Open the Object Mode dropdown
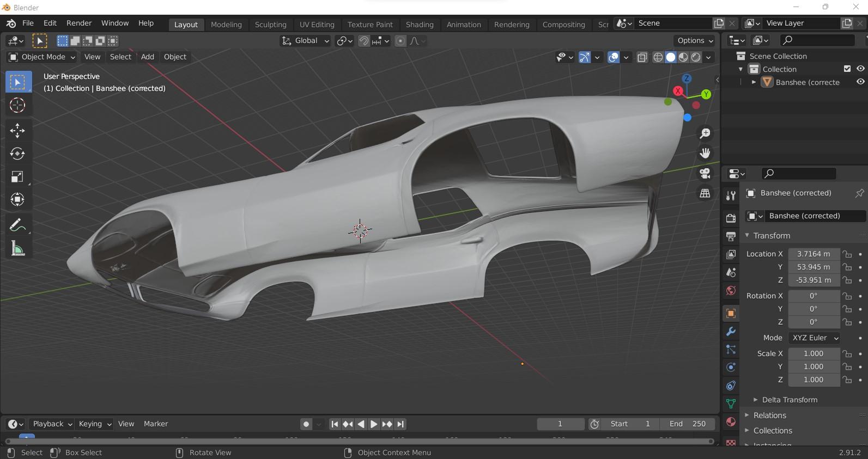The image size is (868, 459). tap(41, 57)
